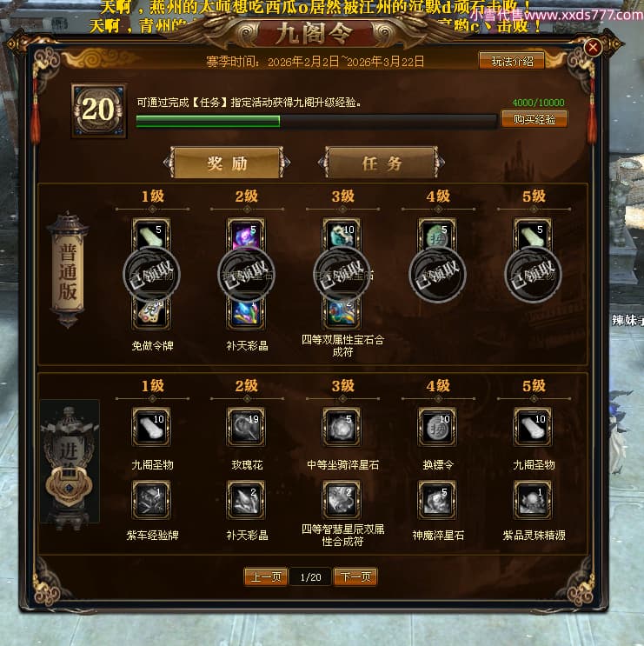Screen dimensions: 644x646
Task: Click the 中等坐骑淬星石 item icon
Action: coord(342,427)
